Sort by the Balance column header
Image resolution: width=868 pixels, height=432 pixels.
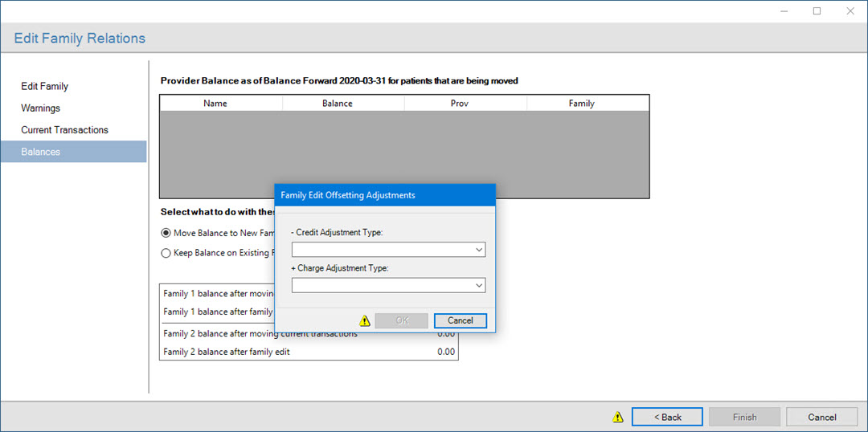click(x=338, y=103)
